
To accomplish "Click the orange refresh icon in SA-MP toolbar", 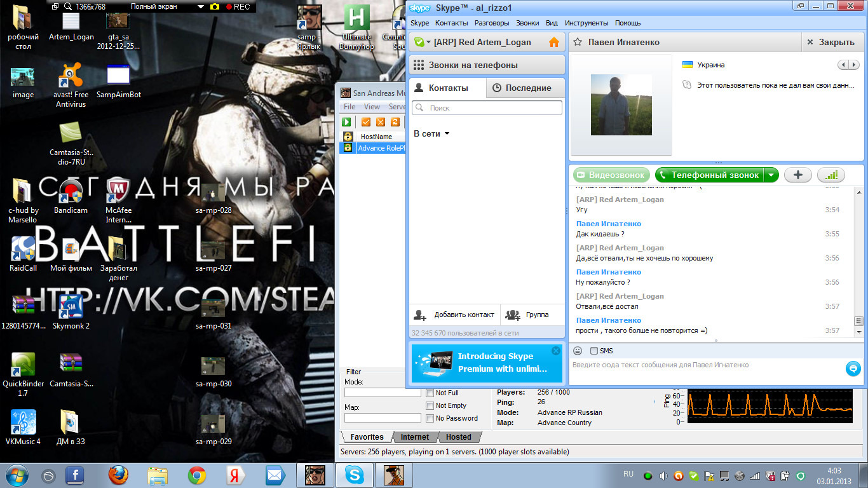I will click(395, 122).
